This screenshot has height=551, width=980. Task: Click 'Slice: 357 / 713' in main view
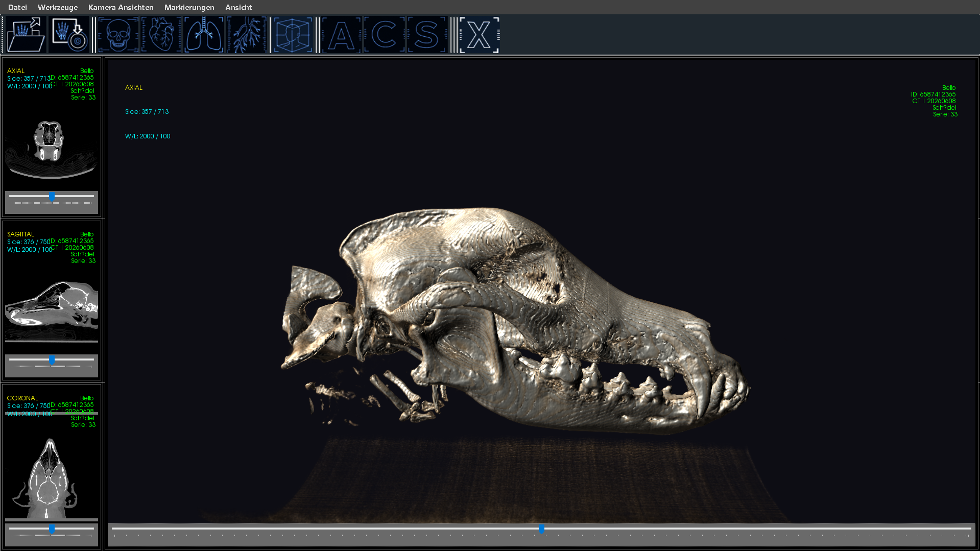147,112
